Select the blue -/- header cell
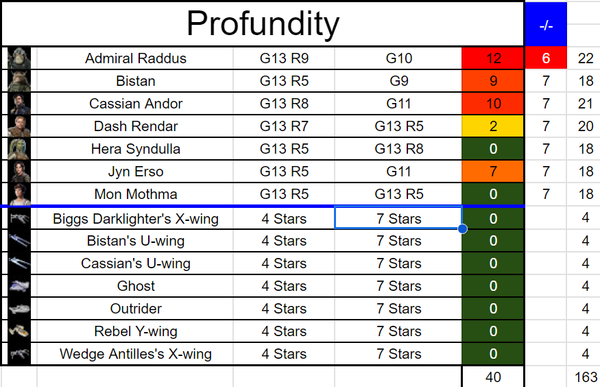Screen dimensions: 600x387 coord(546,24)
